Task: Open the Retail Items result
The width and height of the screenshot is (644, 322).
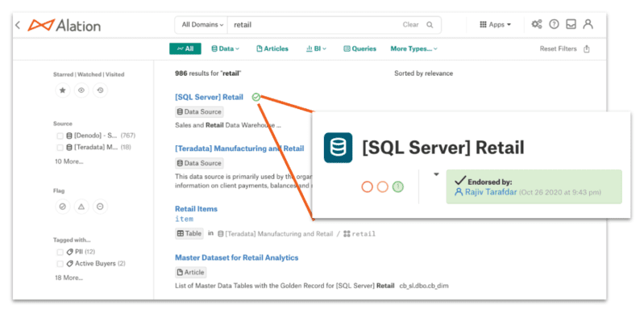Action: pyautogui.click(x=197, y=209)
